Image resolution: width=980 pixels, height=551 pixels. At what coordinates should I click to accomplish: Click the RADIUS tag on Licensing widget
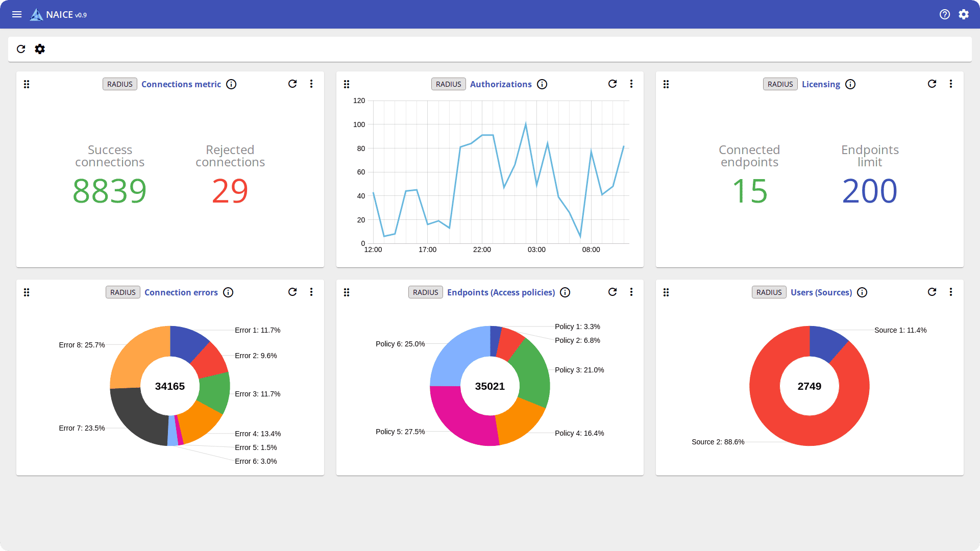(x=780, y=84)
